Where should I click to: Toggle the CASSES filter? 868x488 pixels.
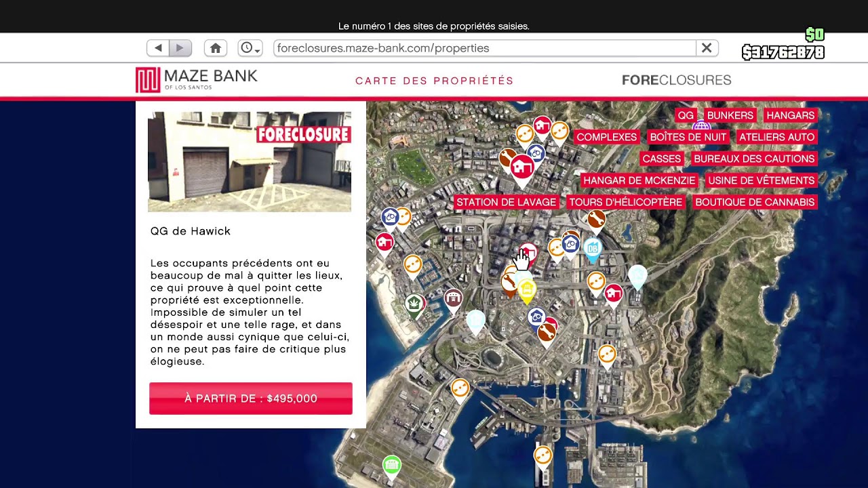pos(661,159)
